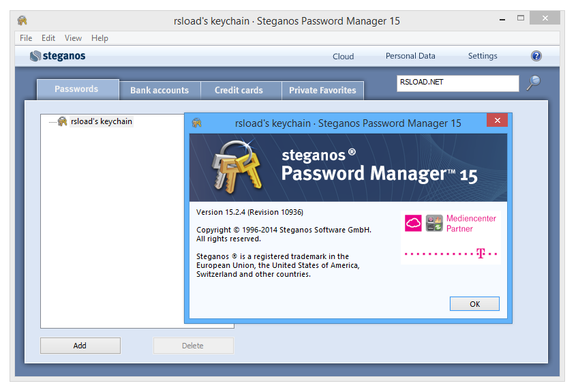
Task: Click the magnifying glass search icon
Action: tap(534, 82)
